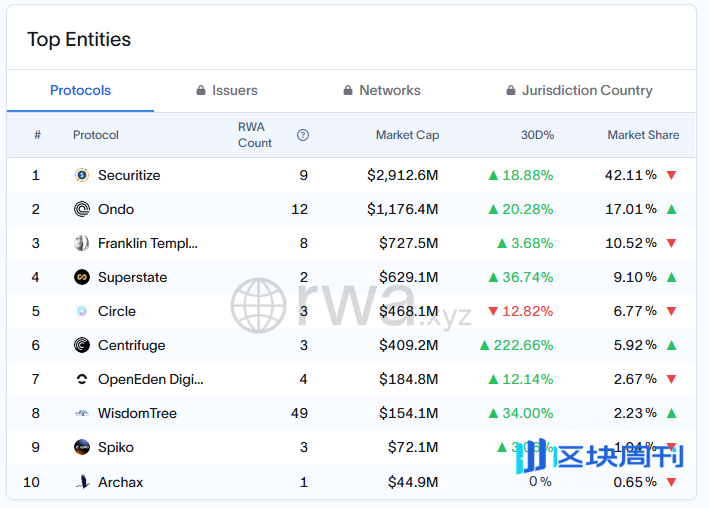Open the Franklin Templ... protocol link
The height and width of the screenshot is (508, 709).
tap(148, 243)
